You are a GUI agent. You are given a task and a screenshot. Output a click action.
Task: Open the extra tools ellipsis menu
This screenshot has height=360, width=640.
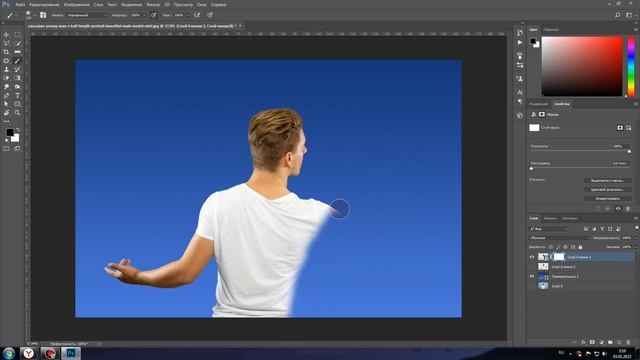pyautogui.click(x=6, y=121)
